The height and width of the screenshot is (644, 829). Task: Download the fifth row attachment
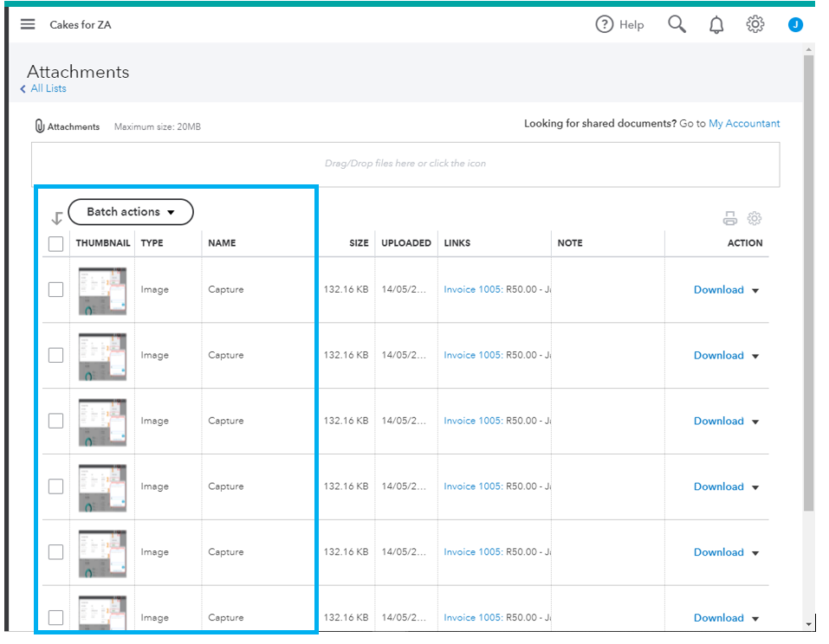718,551
